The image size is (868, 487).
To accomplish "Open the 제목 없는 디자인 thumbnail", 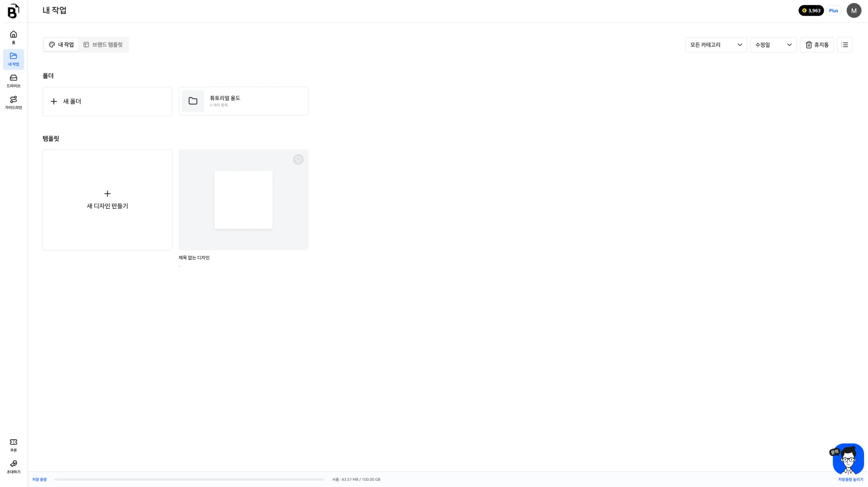I will coord(243,200).
